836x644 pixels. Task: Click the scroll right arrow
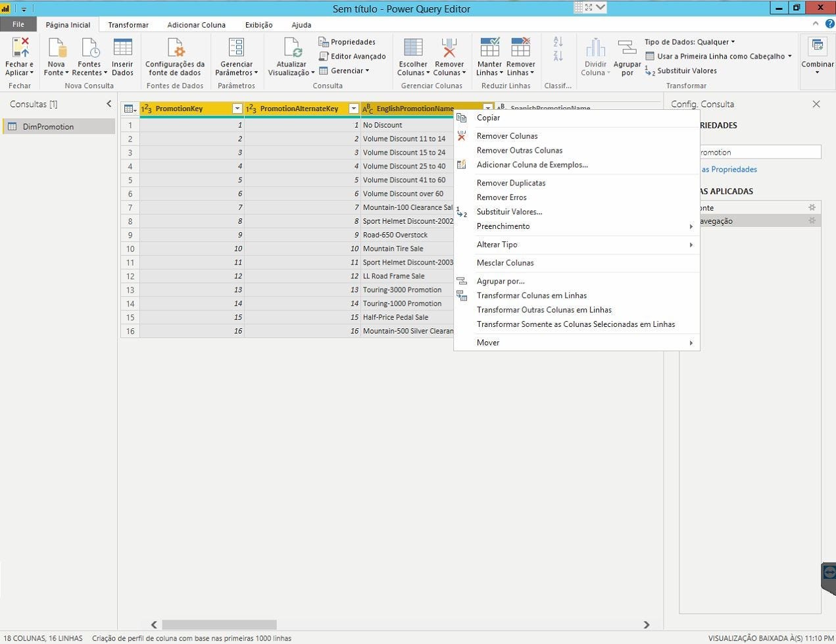pyautogui.click(x=647, y=625)
